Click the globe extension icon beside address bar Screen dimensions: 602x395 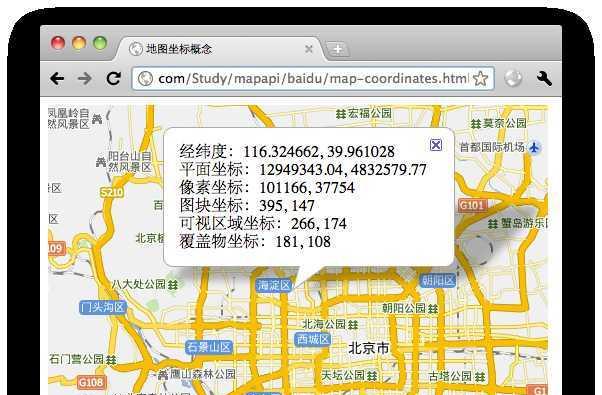coord(513,78)
